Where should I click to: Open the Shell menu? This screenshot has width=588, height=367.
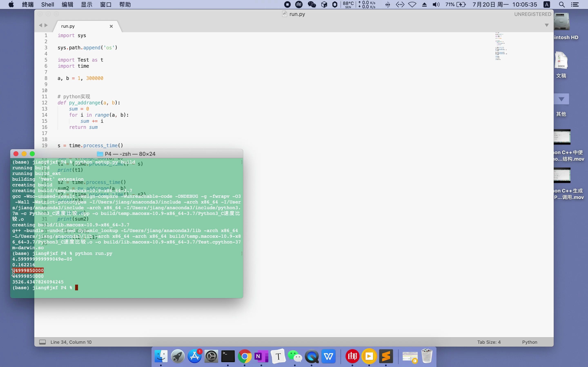pos(47,4)
